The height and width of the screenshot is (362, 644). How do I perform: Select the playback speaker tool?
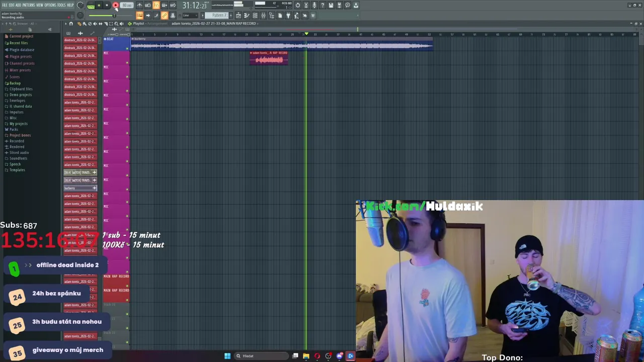point(121,24)
